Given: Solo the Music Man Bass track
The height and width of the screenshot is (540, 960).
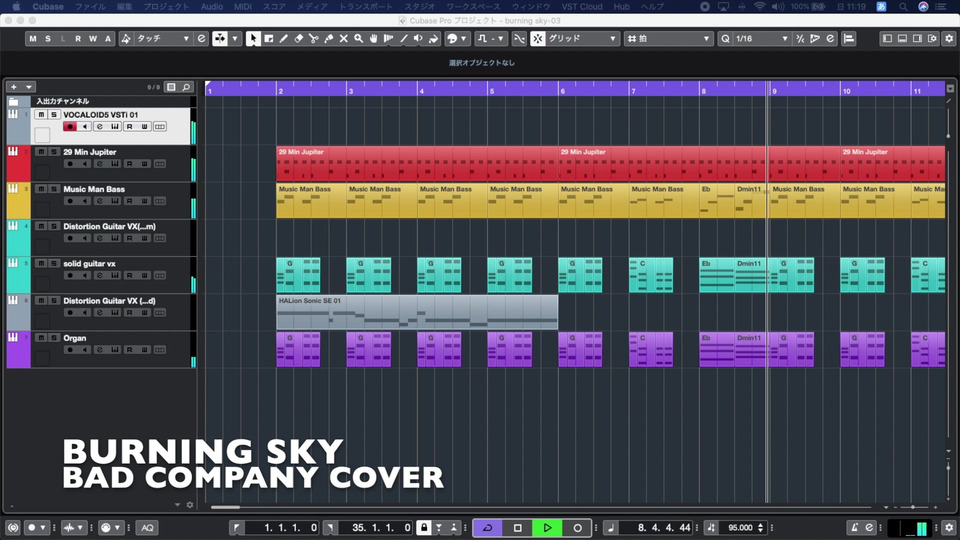Looking at the screenshot, I should (x=53, y=189).
